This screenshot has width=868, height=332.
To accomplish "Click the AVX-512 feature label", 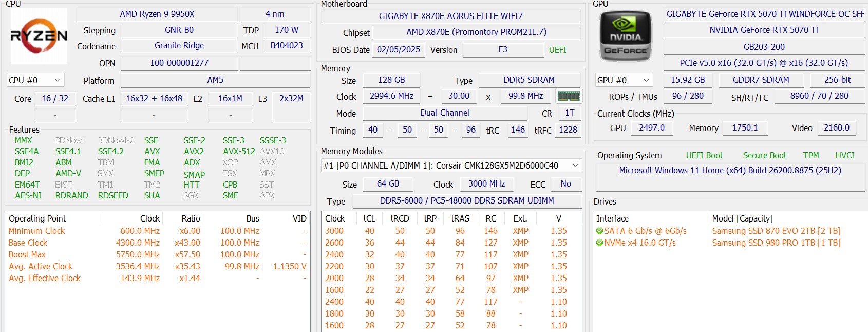I will click(239, 152).
